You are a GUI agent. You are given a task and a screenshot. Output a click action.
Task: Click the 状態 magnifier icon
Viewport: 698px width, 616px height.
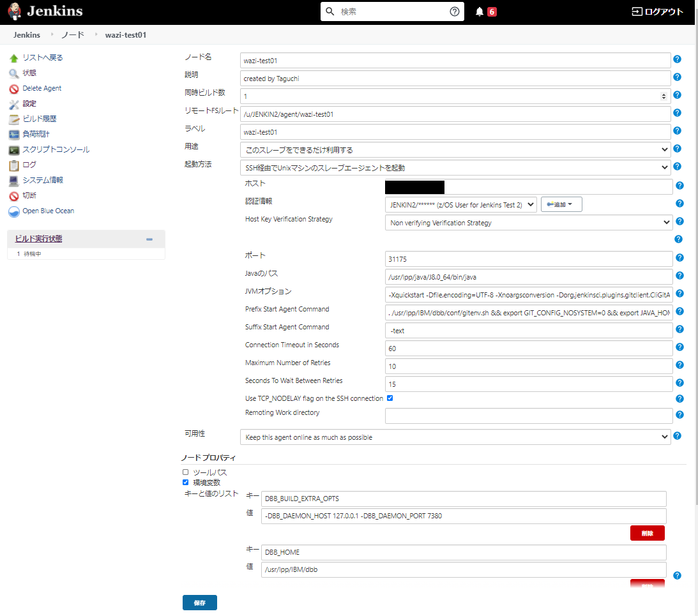coord(14,73)
